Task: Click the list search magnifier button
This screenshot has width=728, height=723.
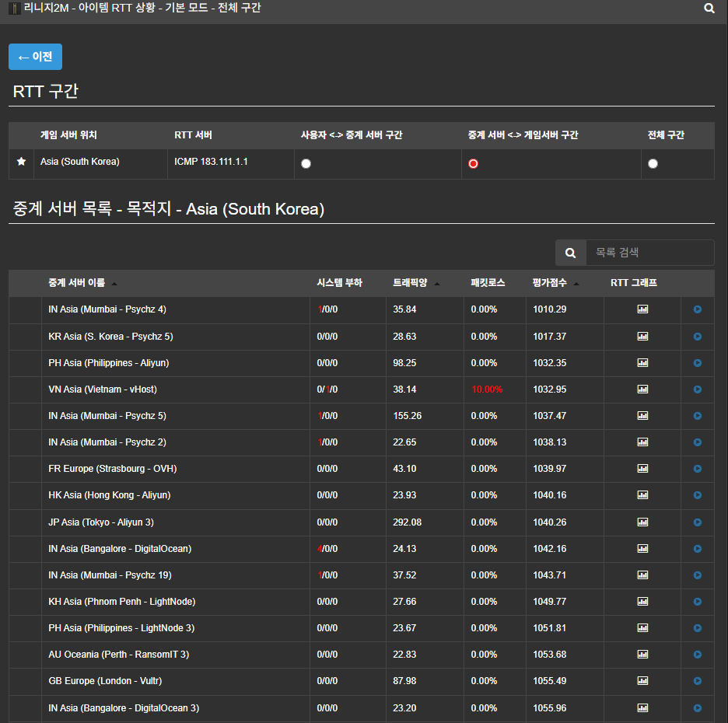Action: [x=570, y=253]
